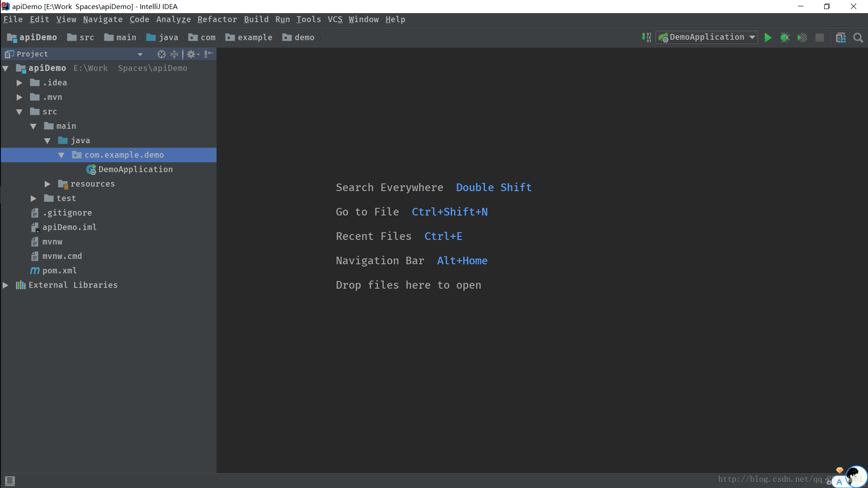
Task: Select the com.example.demo package row
Action: pyautogui.click(x=108, y=155)
